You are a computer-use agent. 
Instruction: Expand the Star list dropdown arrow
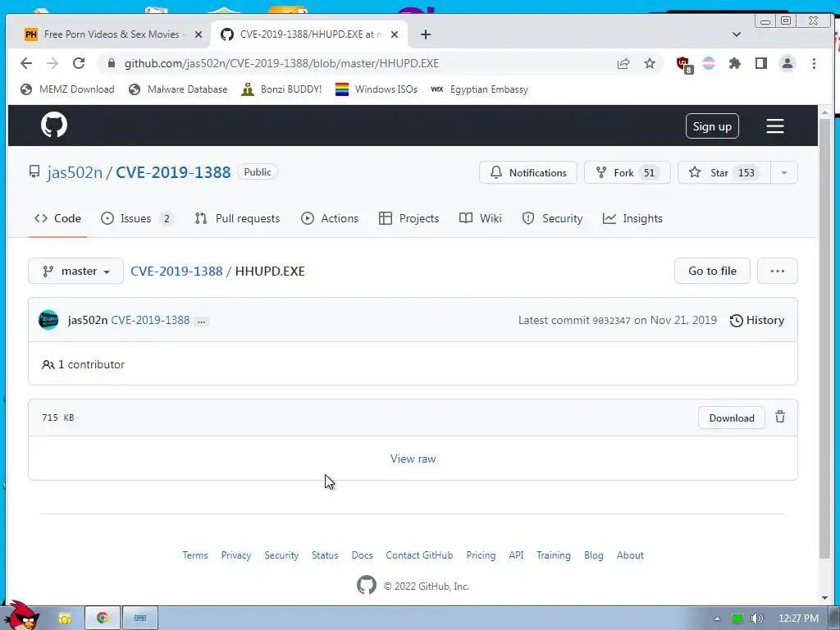point(783,172)
